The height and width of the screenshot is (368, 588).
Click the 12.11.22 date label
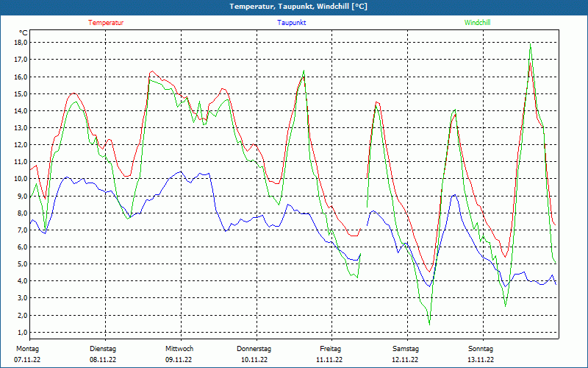(x=405, y=360)
